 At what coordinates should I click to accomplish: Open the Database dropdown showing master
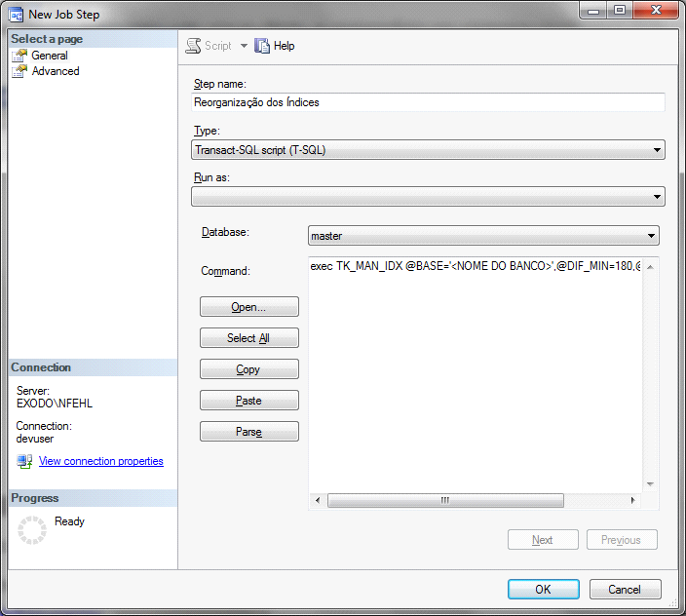(483, 236)
